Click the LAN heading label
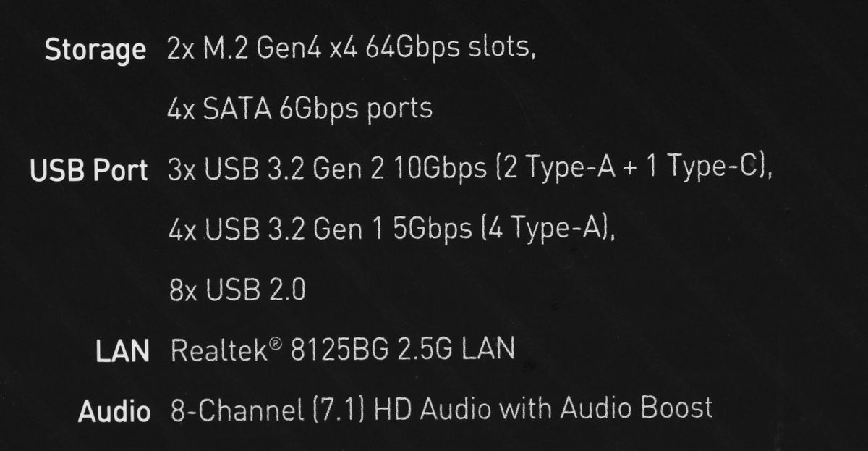Viewport: 868px width, 451px height. pyautogui.click(x=122, y=352)
